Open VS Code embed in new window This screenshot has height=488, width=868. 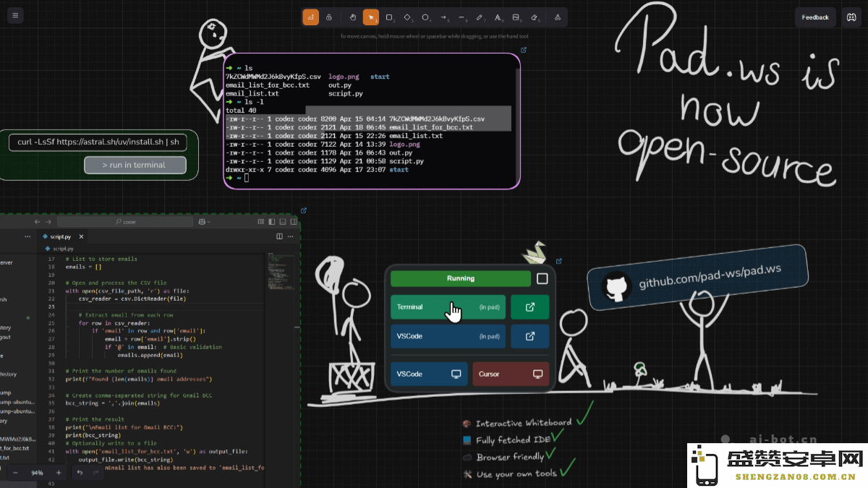point(304,210)
